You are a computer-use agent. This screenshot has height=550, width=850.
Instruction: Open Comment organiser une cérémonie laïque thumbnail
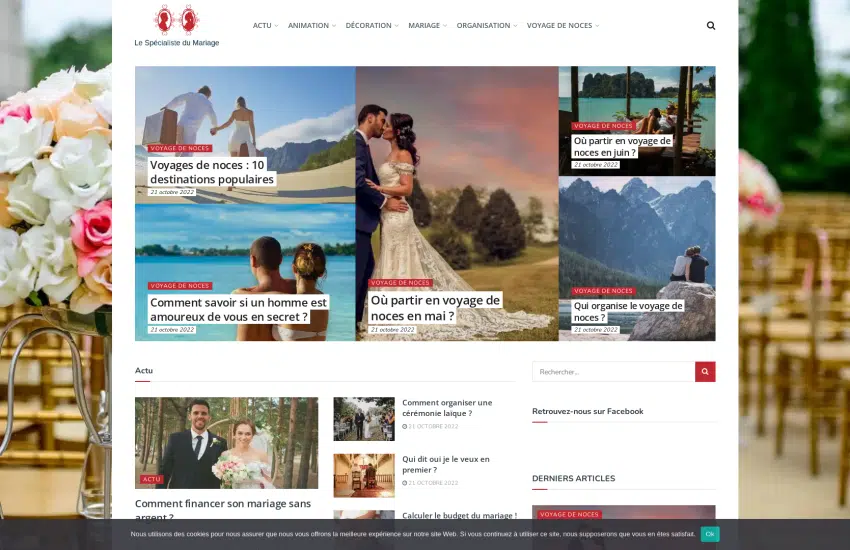363,419
